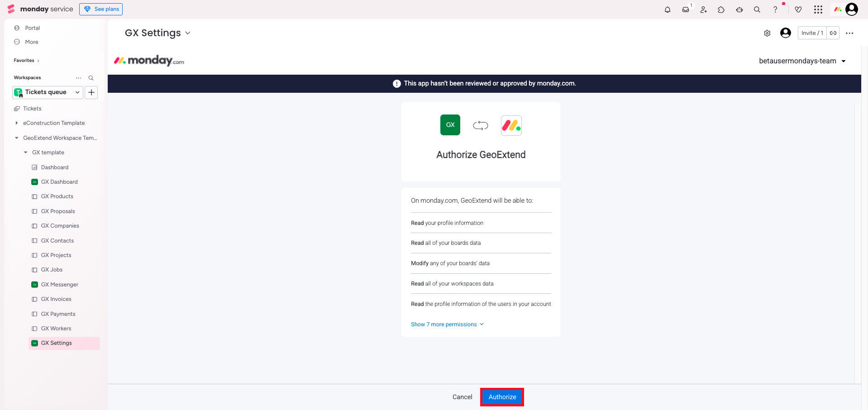Open the notifications bell
Screen dimensions: 868x410
[668, 10]
